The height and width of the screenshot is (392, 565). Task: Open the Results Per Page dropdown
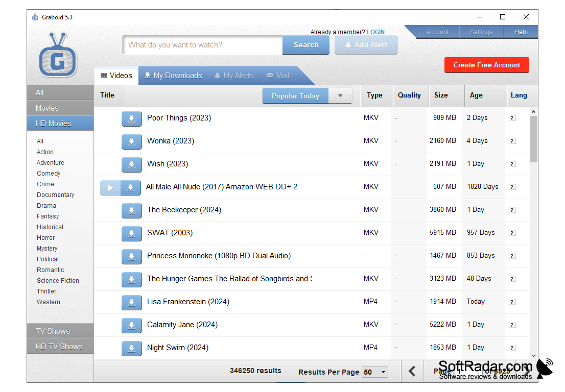[x=374, y=372]
